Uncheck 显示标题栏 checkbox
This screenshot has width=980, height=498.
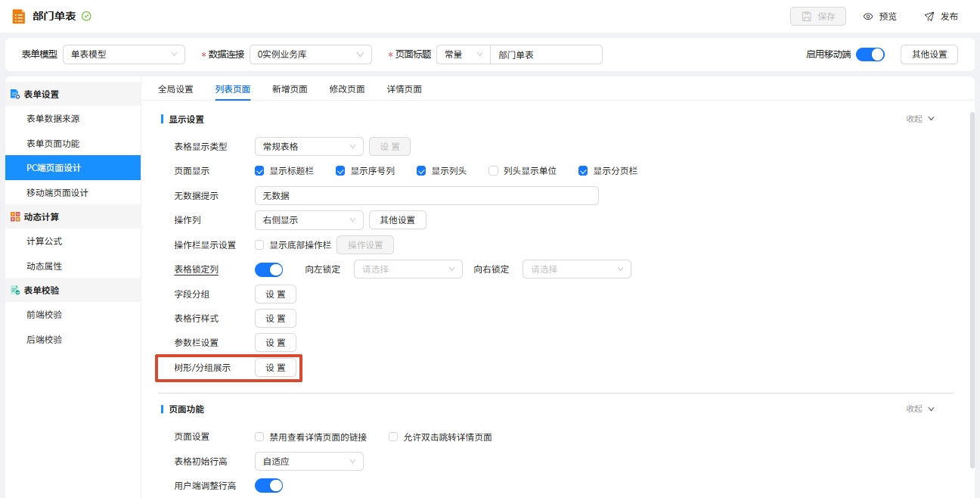pyautogui.click(x=259, y=171)
